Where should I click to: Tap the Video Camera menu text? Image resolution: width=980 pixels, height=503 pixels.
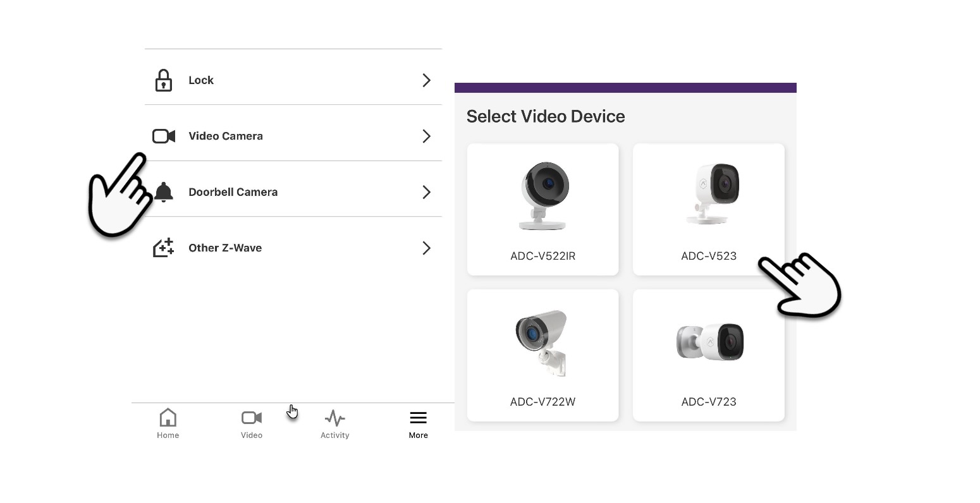click(x=226, y=136)
